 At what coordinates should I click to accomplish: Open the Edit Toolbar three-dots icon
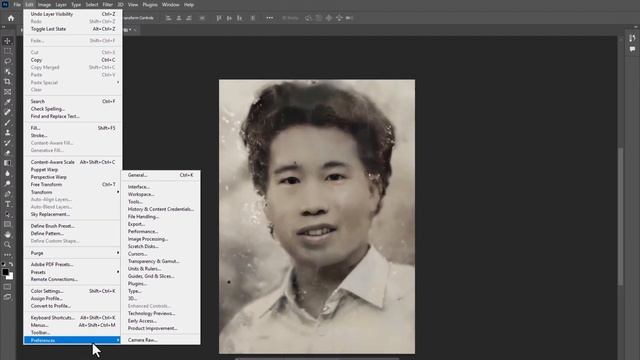[x=7, y=255]
